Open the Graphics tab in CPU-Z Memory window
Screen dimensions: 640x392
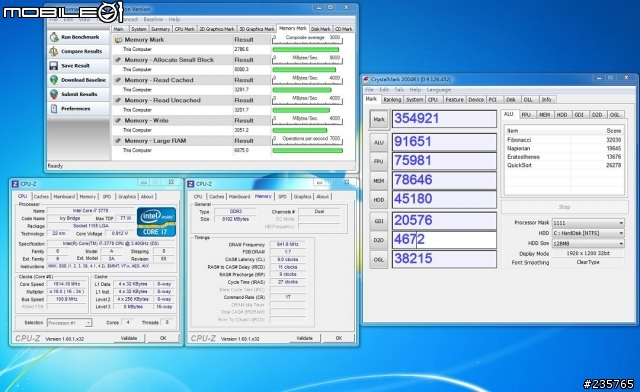(x=302, y=196)
